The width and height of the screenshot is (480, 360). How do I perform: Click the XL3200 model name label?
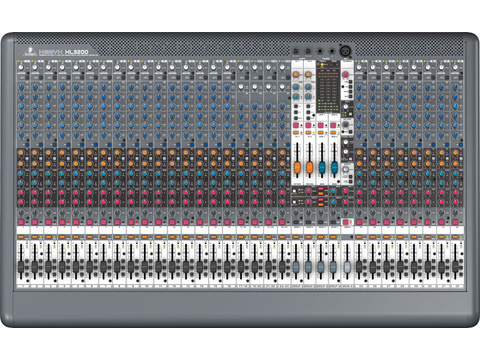77,52
